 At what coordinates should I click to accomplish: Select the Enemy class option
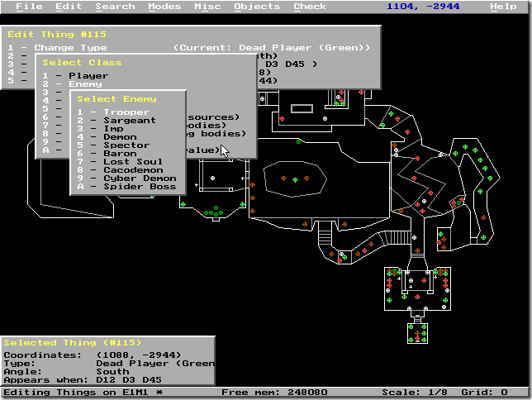84,84
